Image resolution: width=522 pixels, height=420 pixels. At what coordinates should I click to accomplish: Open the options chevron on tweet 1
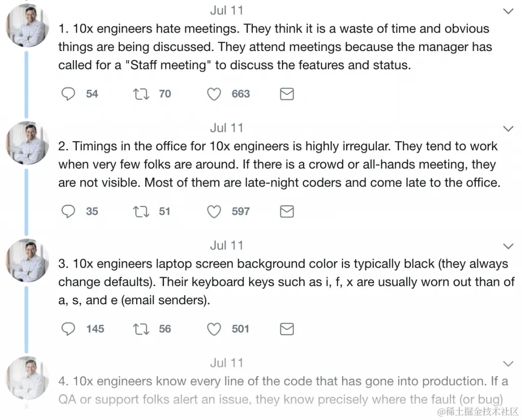tap(508, 11)
